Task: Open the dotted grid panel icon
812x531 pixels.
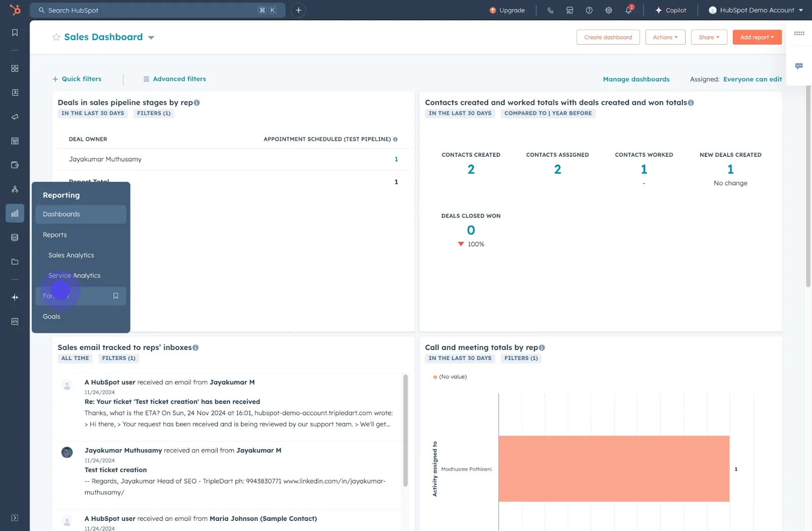Action: [799, 33]
